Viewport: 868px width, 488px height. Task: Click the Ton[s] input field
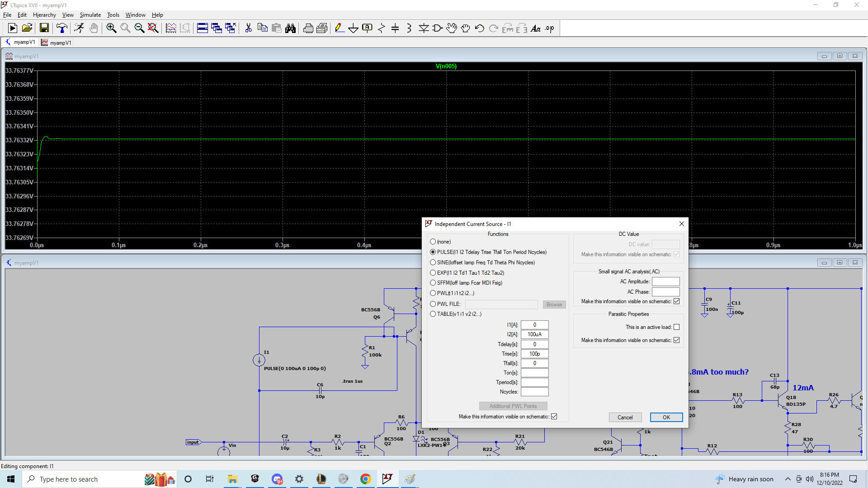coord(535,373)
